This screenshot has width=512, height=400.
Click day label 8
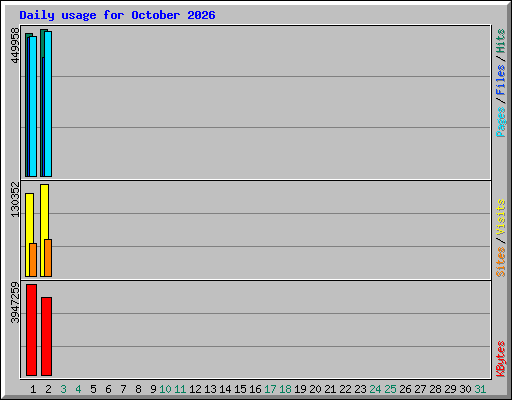point(138,389)
